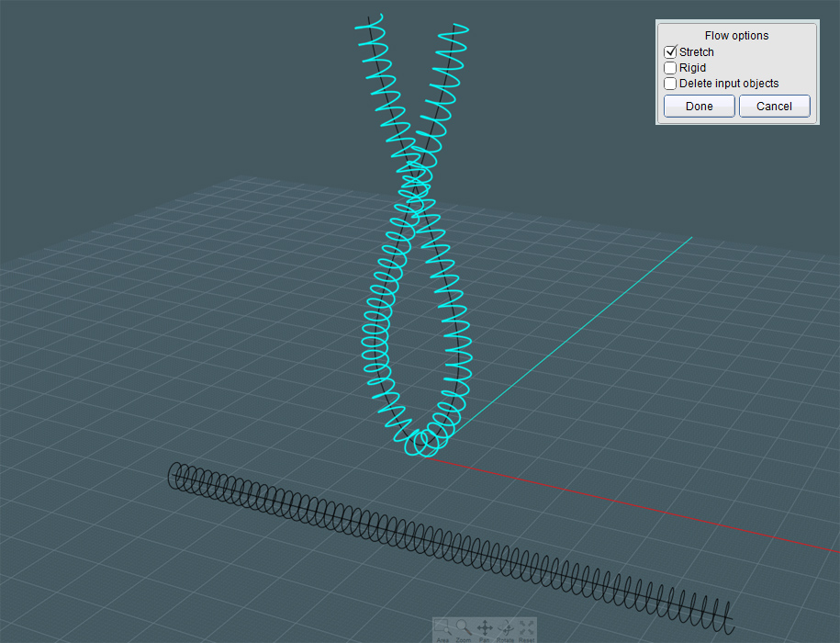This screenshot has width=840, height=643.
Task: Enable the Stretch checkbox
Action: tap(670, 52)
